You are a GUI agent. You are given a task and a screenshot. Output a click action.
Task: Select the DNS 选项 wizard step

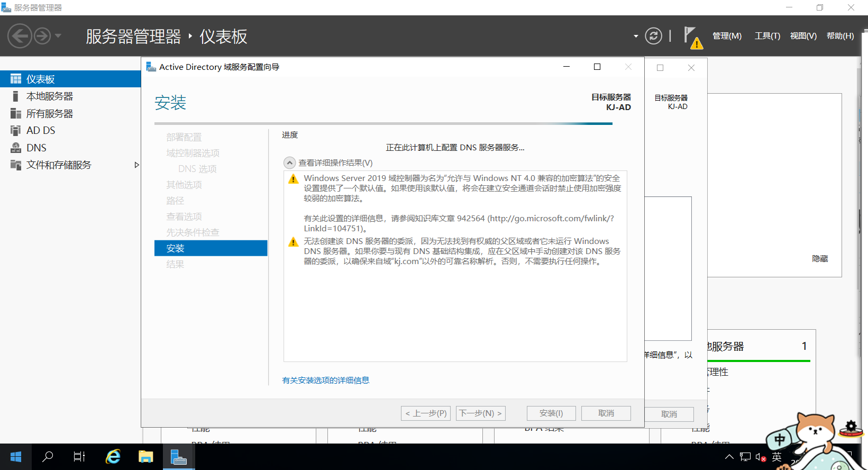tap(197, 169)
